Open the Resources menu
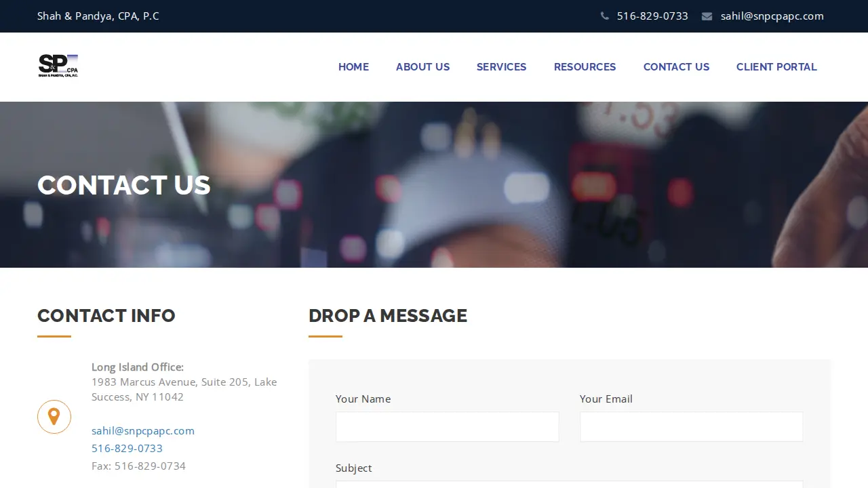 point(585,67)
